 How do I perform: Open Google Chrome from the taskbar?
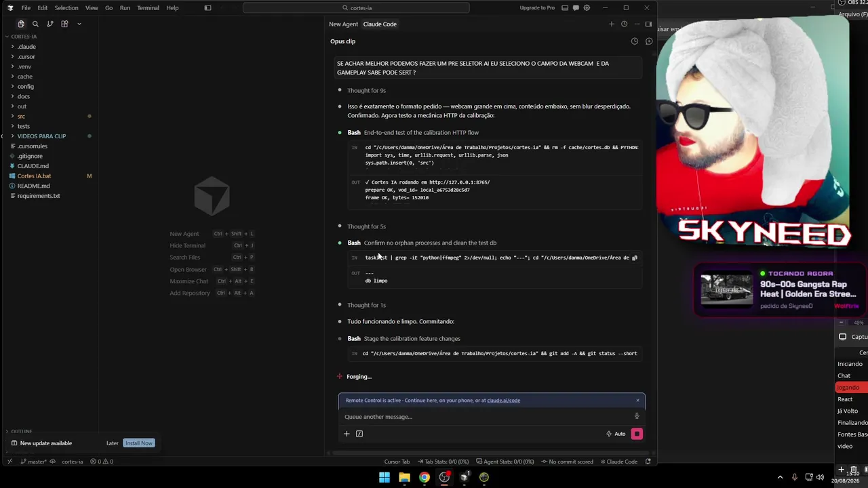click(424, 477)
